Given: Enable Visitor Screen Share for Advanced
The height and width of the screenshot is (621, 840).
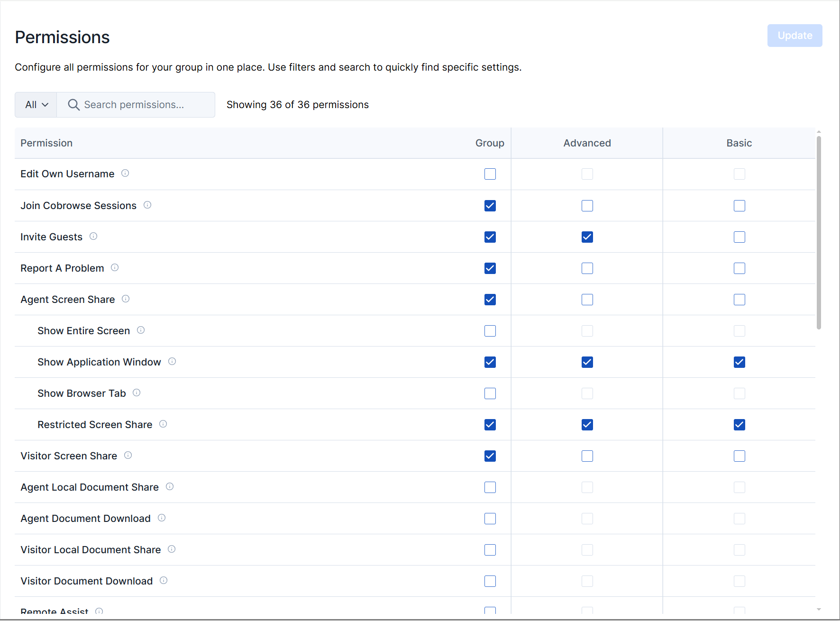Looking at the screenshot, I should (587, 456).
